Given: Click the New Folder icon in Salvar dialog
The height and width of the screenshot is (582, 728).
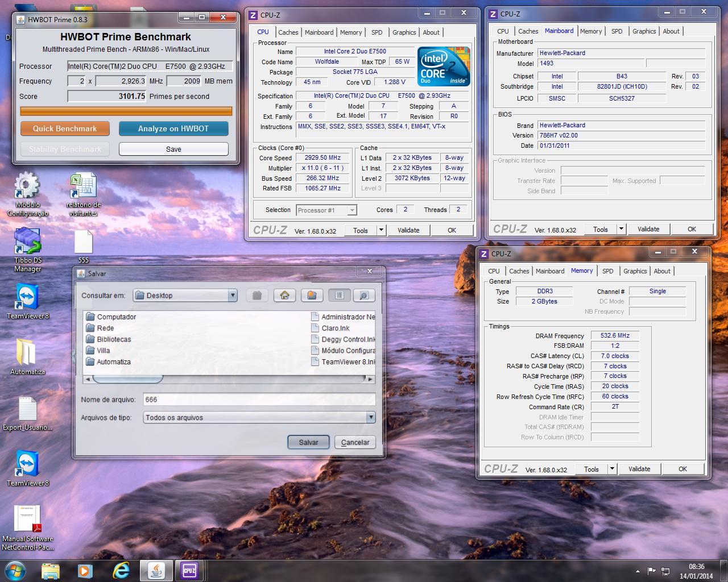Looking at the screenshot, I should point(312,295).
